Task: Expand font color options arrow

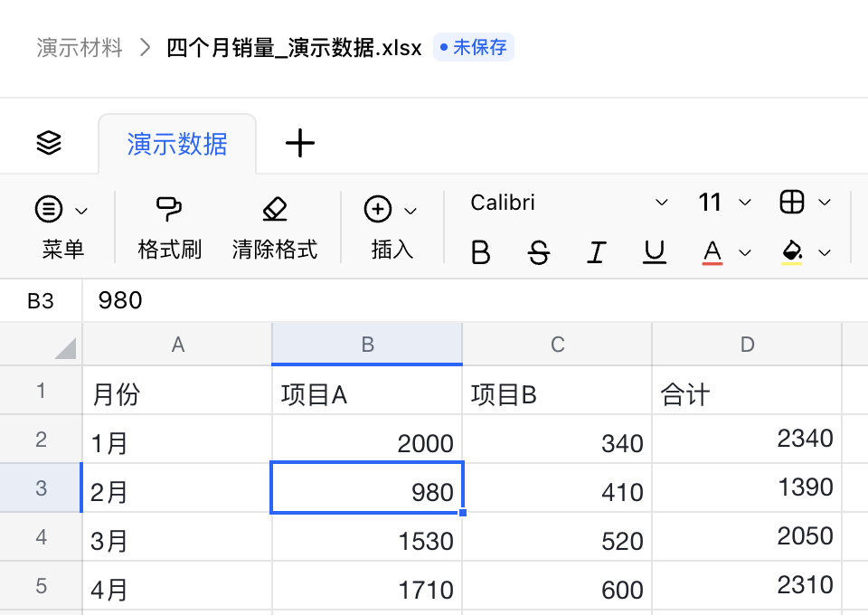Action: point(745,253)
